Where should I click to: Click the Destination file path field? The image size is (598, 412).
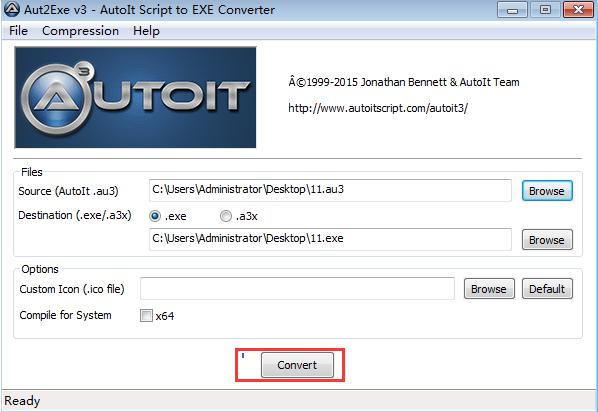pos(330,239)
